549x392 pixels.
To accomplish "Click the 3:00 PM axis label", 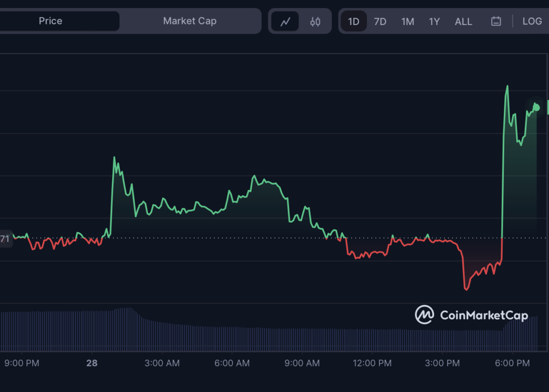I will (x=442, y=363).
